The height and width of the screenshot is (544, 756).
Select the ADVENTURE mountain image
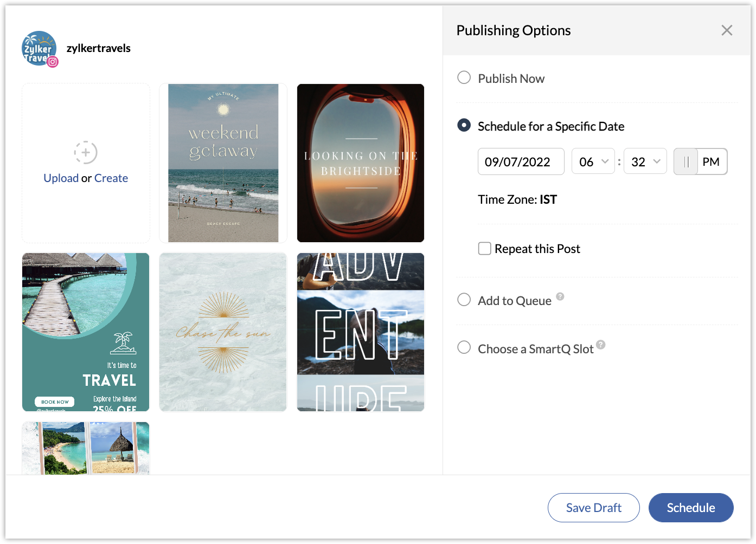(x=361, y=332)
